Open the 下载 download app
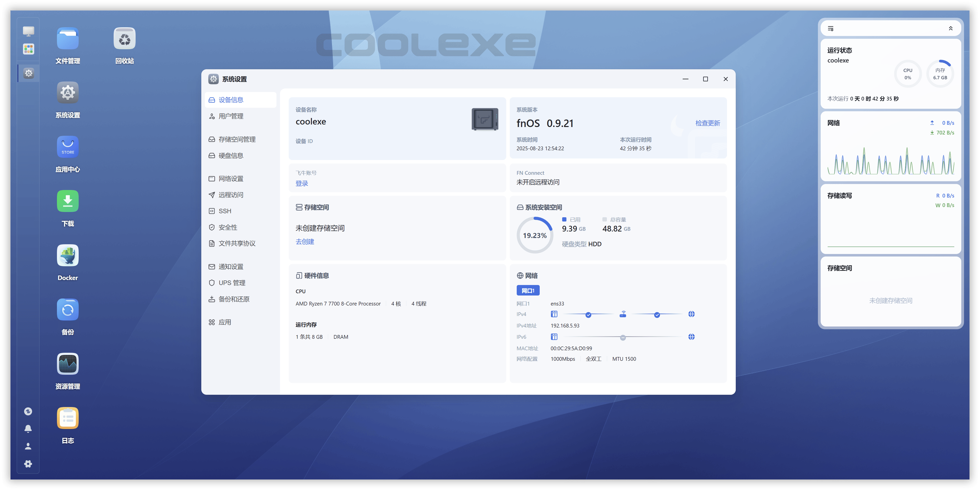The width and height of the screenshot is (980, 490). [67, 201]
